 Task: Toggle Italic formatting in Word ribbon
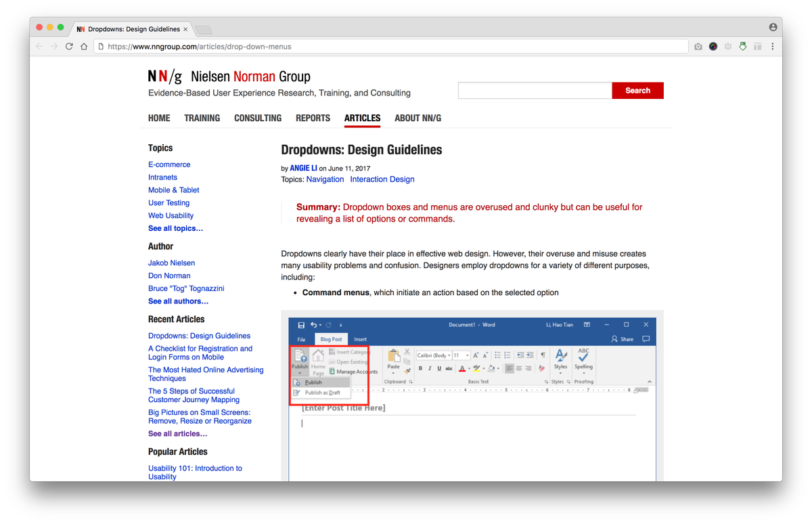[430, 368]
